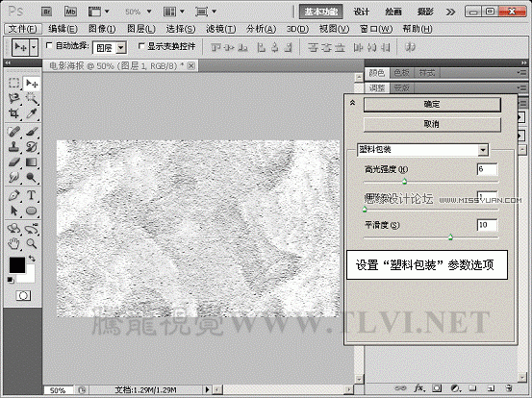Select the Zoom tool

point(32,243)
